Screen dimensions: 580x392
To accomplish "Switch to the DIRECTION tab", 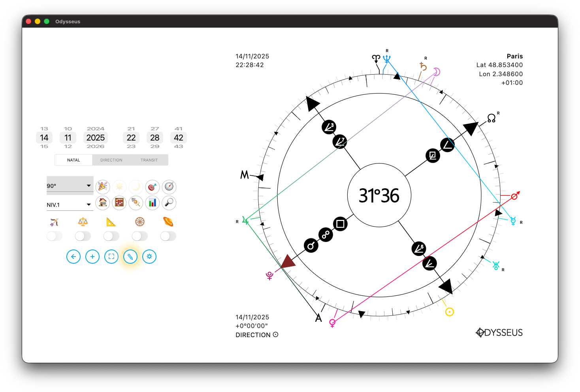I will 111,160.
